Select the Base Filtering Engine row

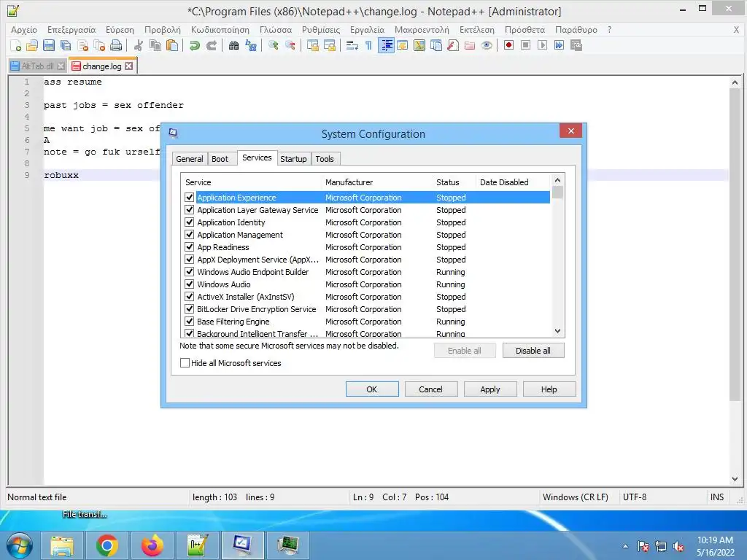[x=365, y=322]
